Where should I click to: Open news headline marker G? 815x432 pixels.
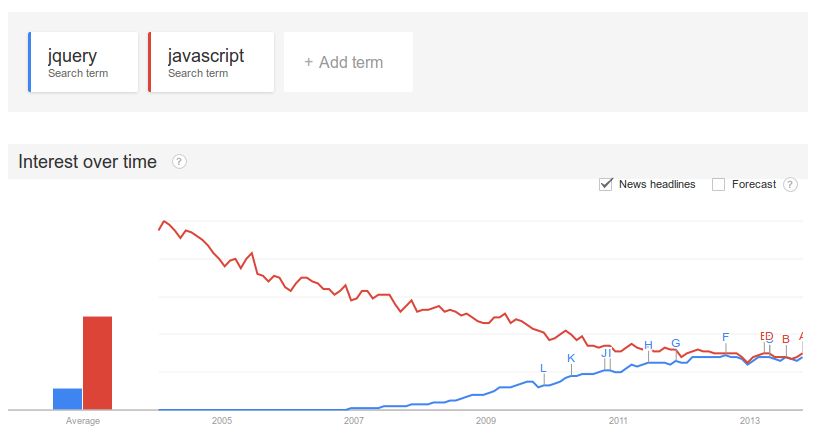click(676, 343)
